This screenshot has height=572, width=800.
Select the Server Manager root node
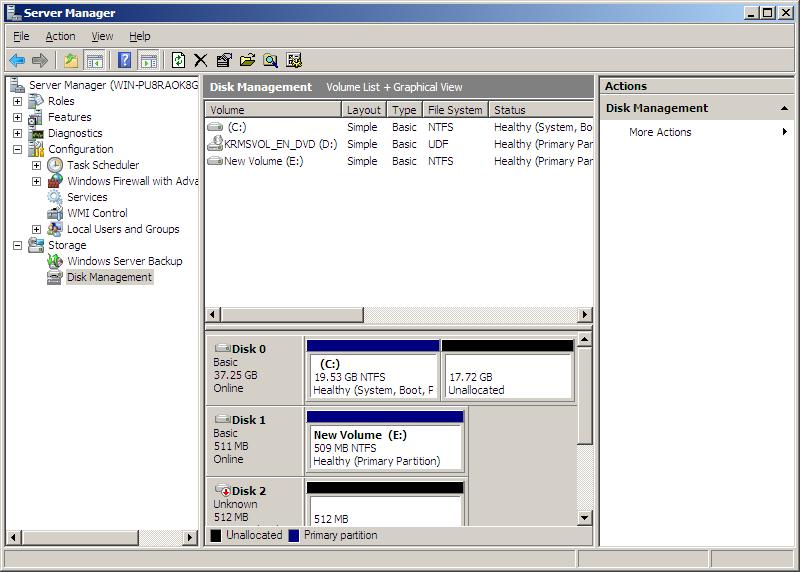(113, 85)
